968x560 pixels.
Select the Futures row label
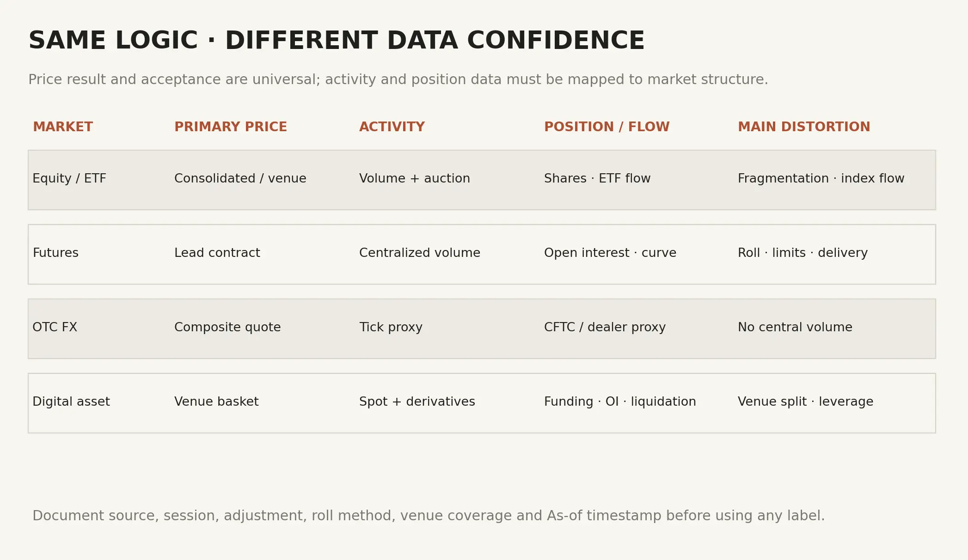(55, 253)
